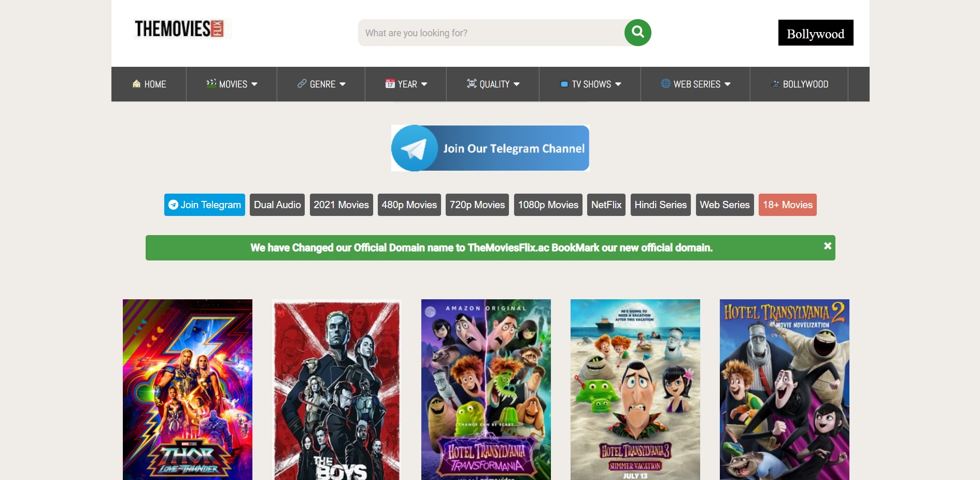Click the home icon in navigation bar

pos(136,84)
